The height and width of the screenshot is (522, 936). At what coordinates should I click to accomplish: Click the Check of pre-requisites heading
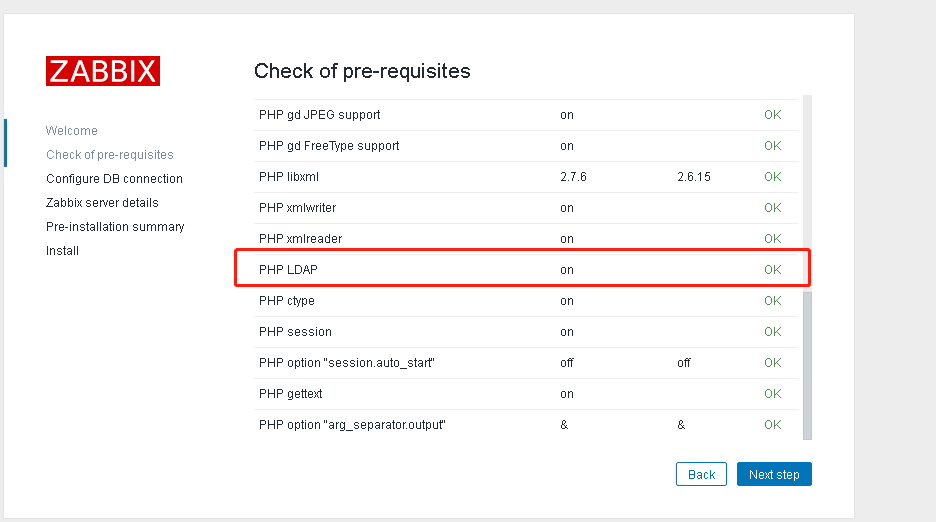tap(362, 71)
